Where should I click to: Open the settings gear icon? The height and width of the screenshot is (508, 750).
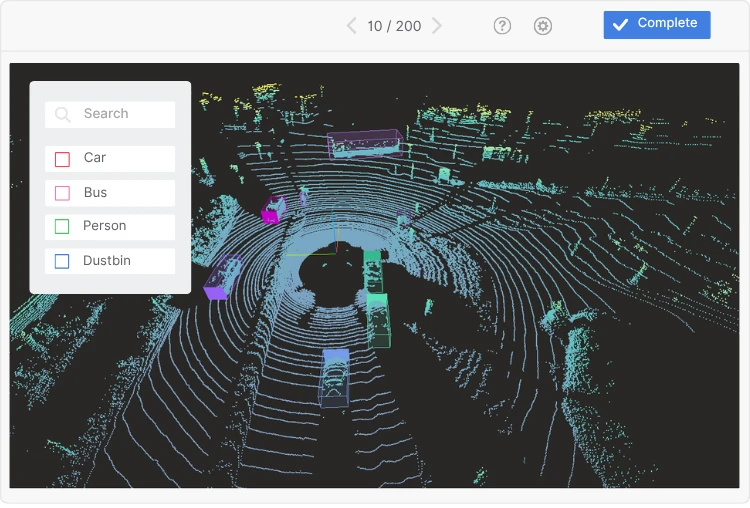542,26
